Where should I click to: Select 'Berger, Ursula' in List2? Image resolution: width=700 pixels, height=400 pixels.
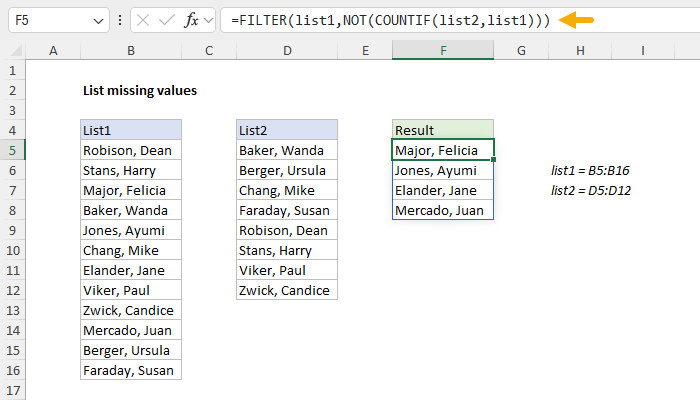point(287,171)
